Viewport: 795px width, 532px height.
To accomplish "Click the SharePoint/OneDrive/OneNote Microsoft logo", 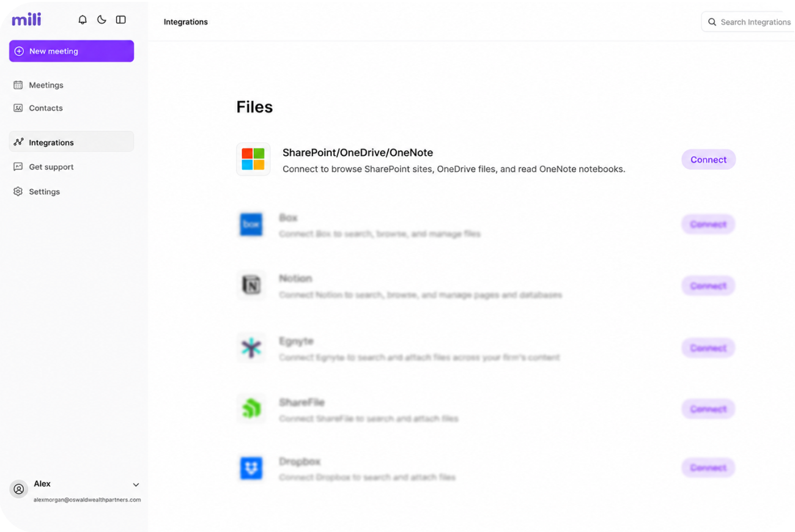I will coord(253,159).
